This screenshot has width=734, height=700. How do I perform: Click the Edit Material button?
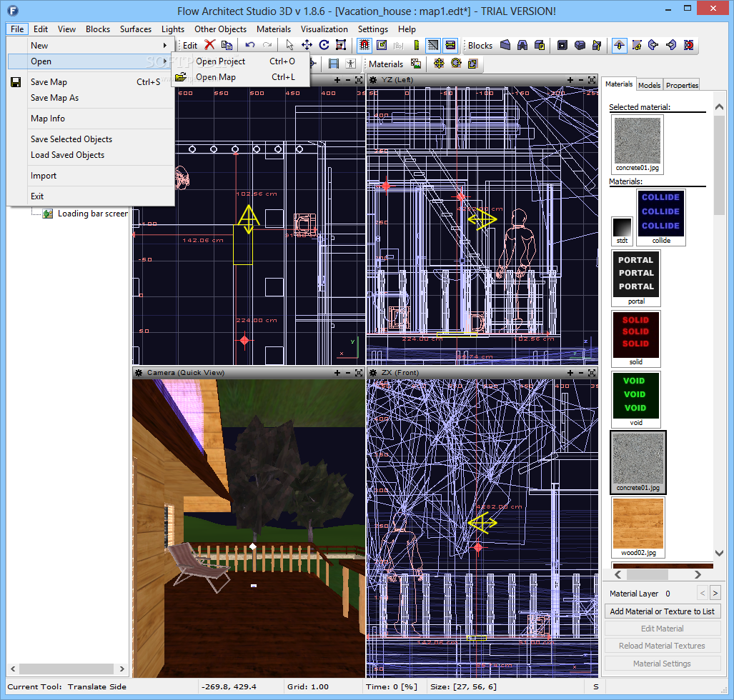tap(662, 629)
